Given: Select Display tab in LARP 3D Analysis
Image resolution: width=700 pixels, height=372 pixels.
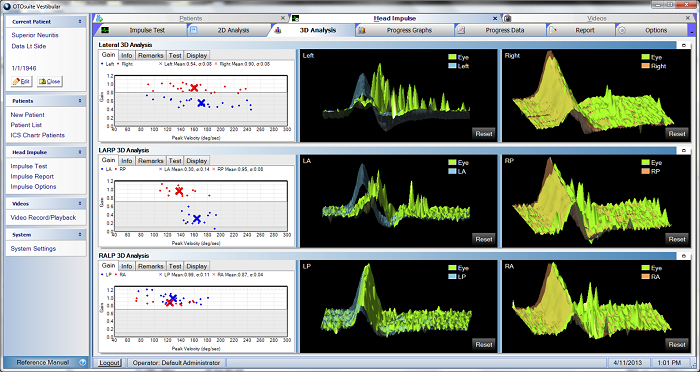Looking at the screenshot, I should pyautogui.click(x=197, y=161).
